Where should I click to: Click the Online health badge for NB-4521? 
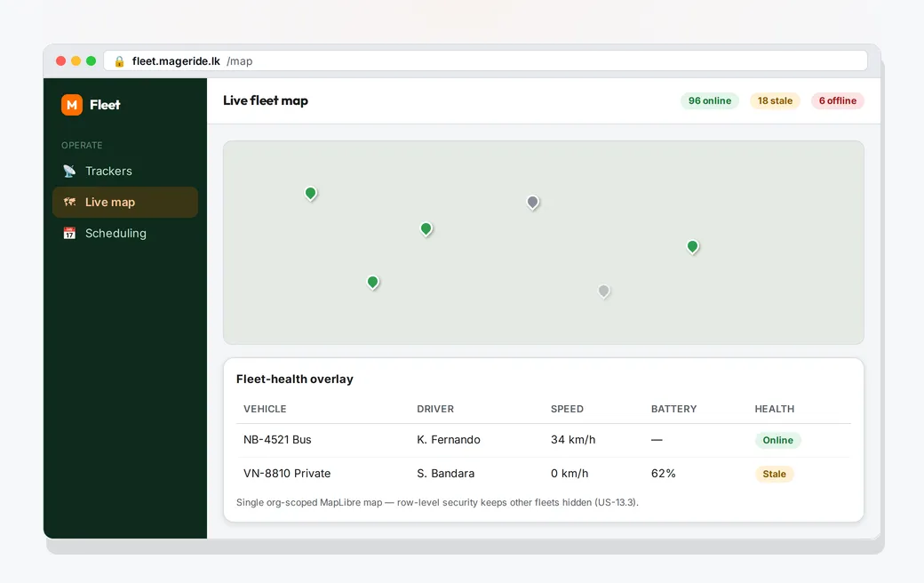[778, 440]
